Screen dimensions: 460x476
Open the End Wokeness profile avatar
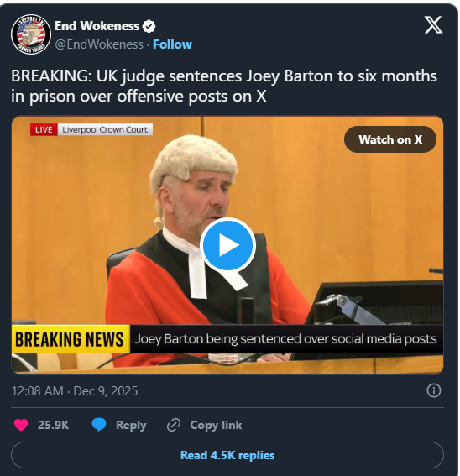(x=31, y=34)
